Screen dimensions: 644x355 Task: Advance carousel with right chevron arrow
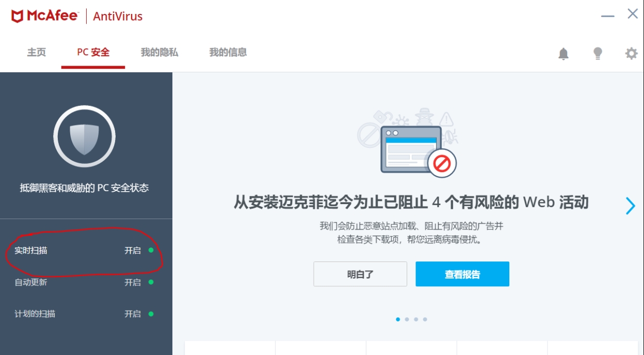click(x=630, y=206)
